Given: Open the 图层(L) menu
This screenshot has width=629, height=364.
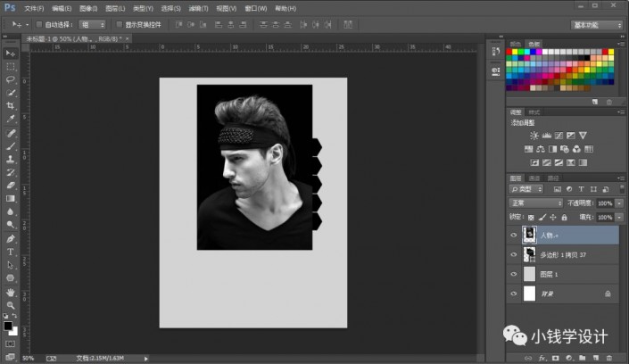Looking at the screenshot, I should click(115, 7).
